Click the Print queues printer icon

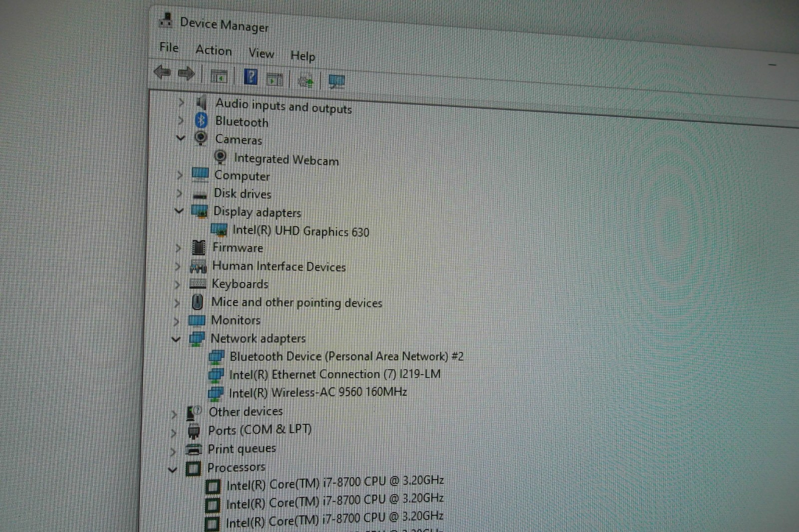[x=193, y=449]
